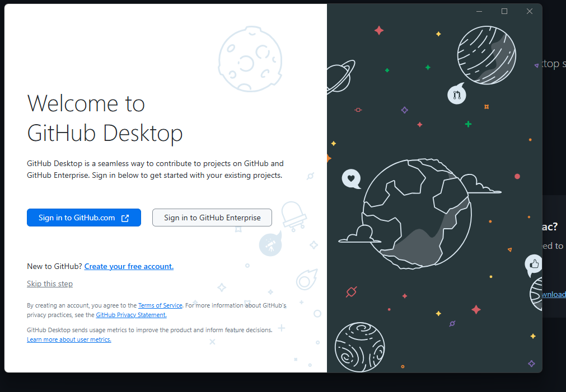
Task: Open the Create your free account link
Action: click(129, 266)
